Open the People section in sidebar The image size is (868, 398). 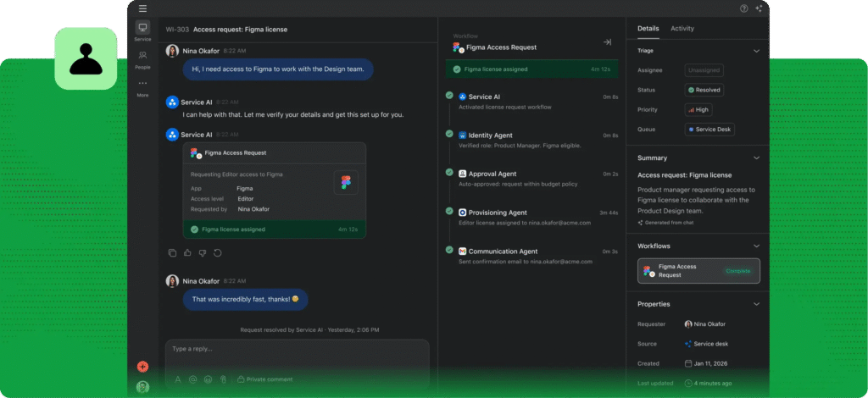click(142, 59)
